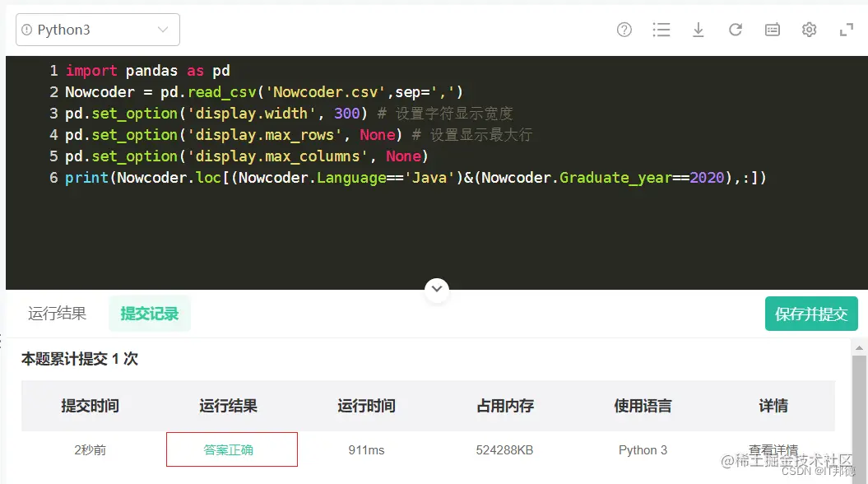This screenshot has height=484, width=868.
Task: Click code line 1 import pandas
Action: click(x=147, y=71)
